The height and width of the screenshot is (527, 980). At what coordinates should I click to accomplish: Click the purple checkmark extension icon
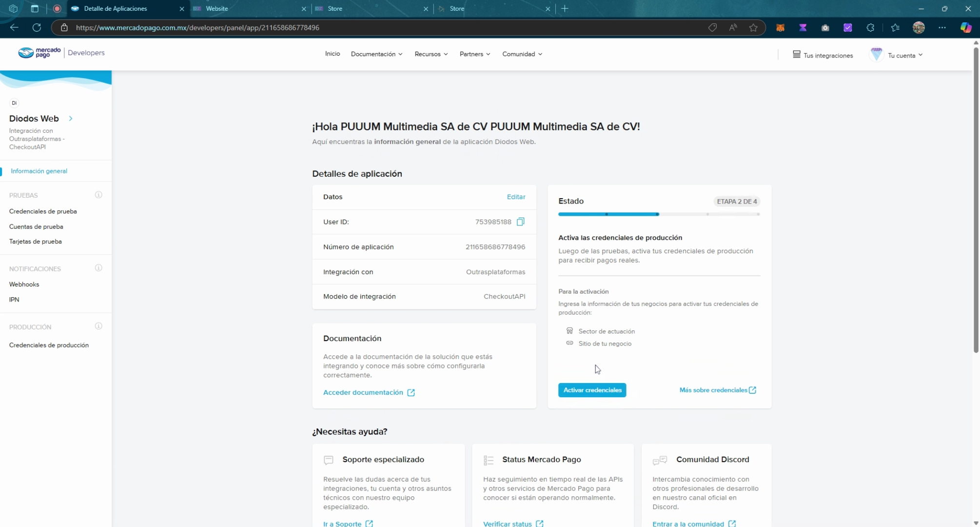(x=848, y=28)
